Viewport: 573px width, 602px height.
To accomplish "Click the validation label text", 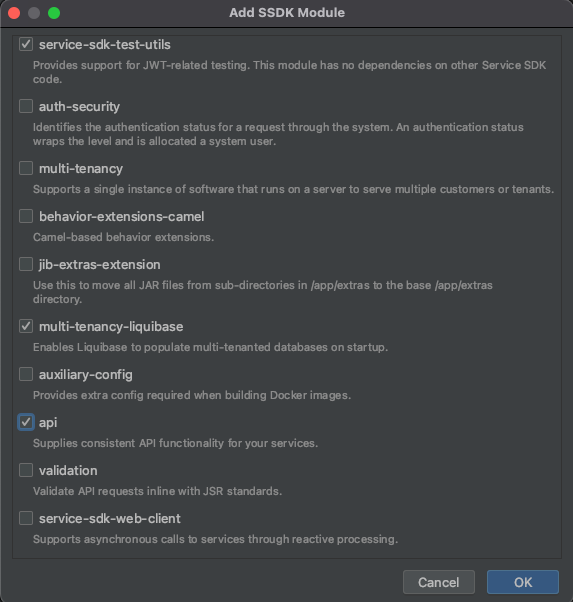I will (68, 470).
